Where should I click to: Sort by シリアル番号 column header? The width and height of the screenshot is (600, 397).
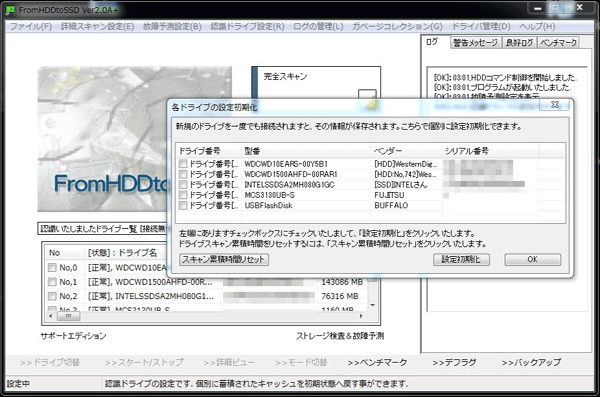(490, 151)
